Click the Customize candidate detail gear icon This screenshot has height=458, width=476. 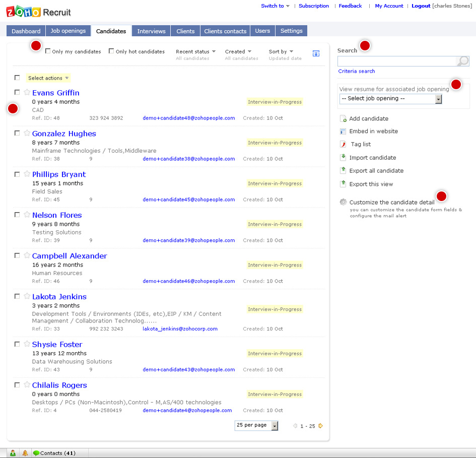point(344,202)
